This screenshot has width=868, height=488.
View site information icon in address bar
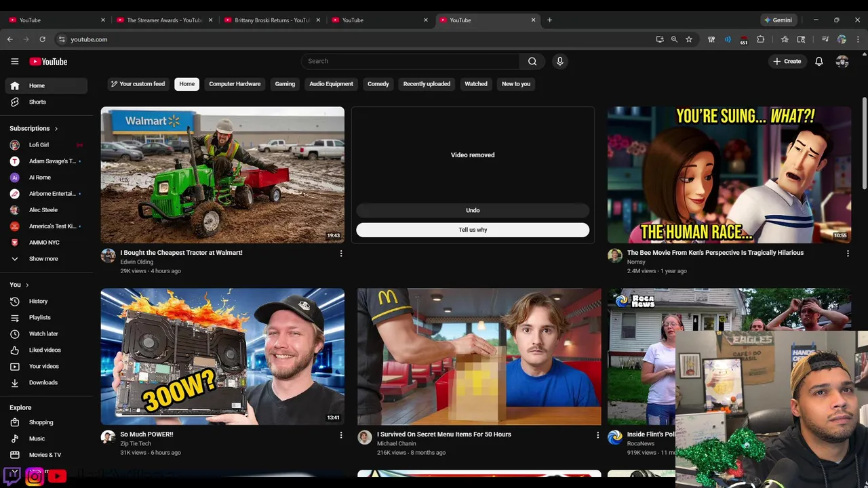click(62, 39)
